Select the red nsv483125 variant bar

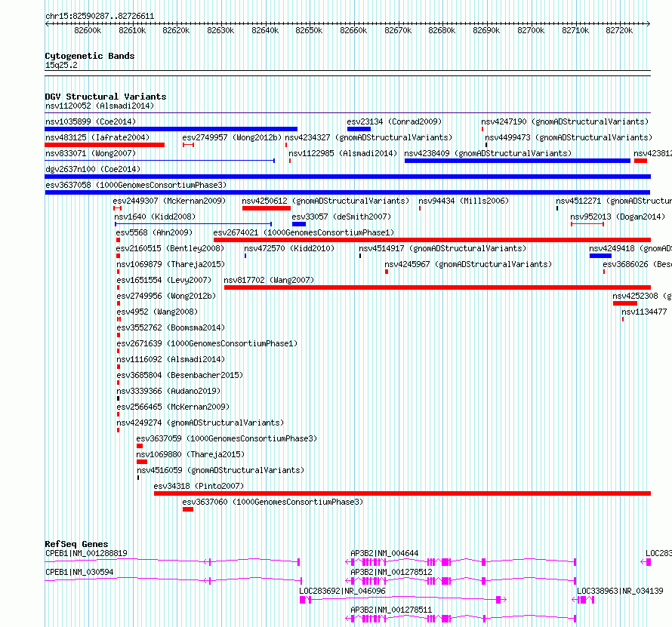pos(104,145)
